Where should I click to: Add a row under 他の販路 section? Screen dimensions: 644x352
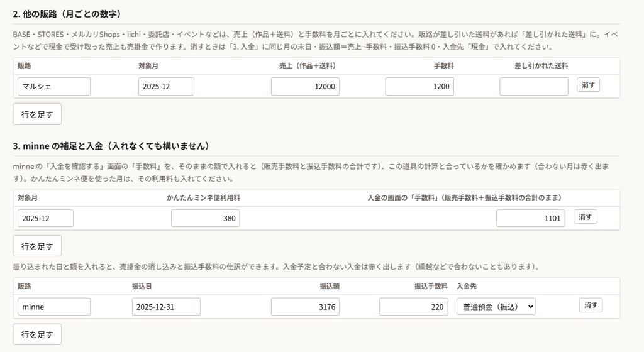click(x=37, y=114)
